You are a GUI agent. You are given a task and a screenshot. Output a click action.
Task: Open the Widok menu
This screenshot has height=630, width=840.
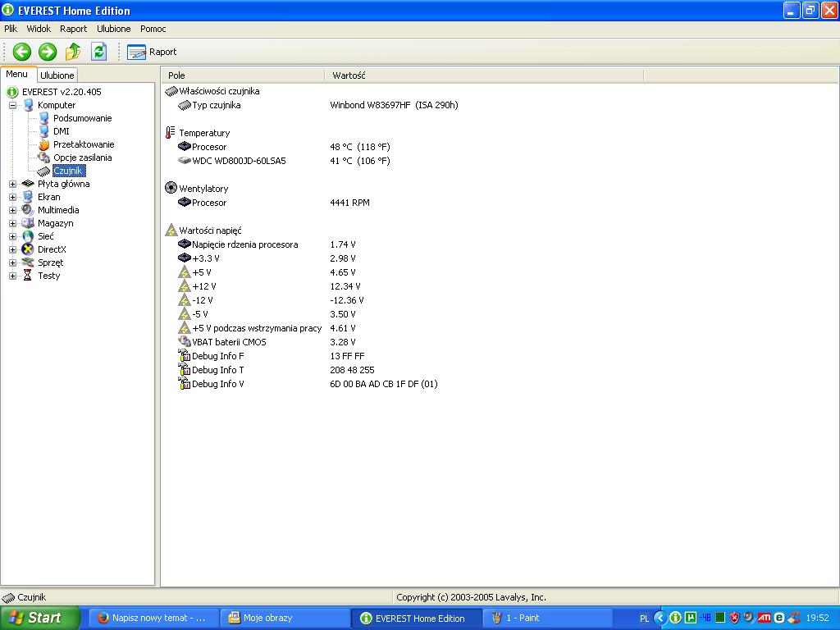click(x=39, y=29)
